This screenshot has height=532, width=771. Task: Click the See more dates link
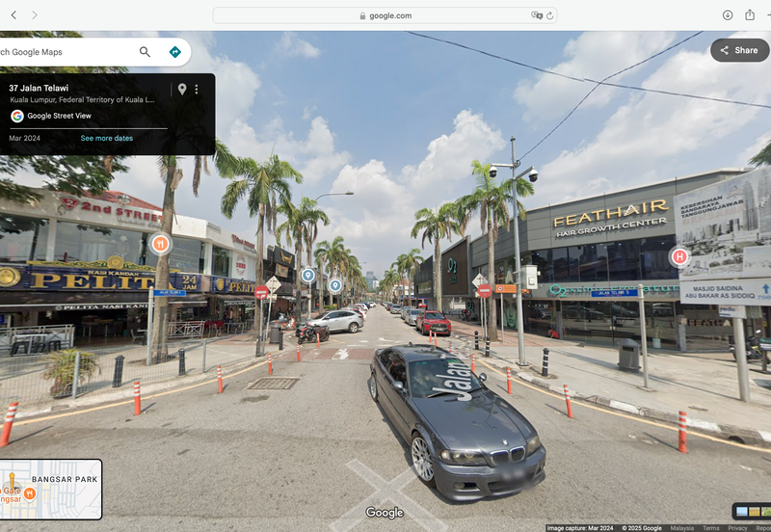point(107,138)
